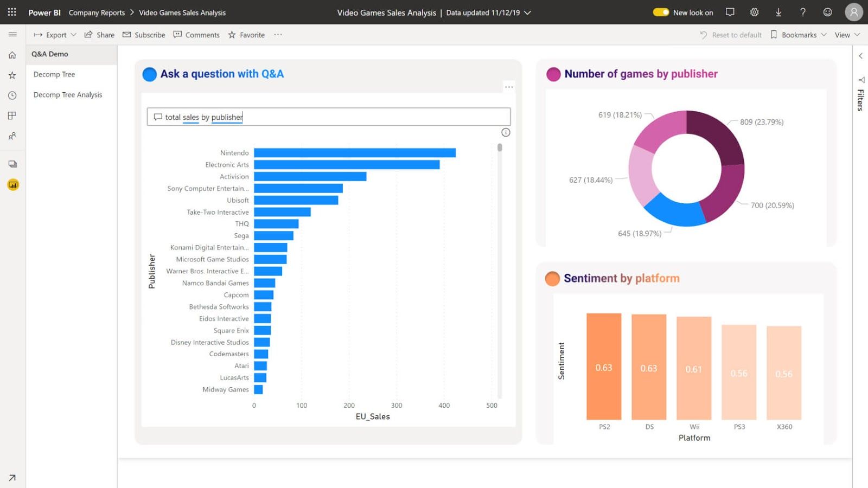This screenshot has width=868, height=488.
Task: Collapse the Filters pane chevron
Action: click(x=860, y=56)
